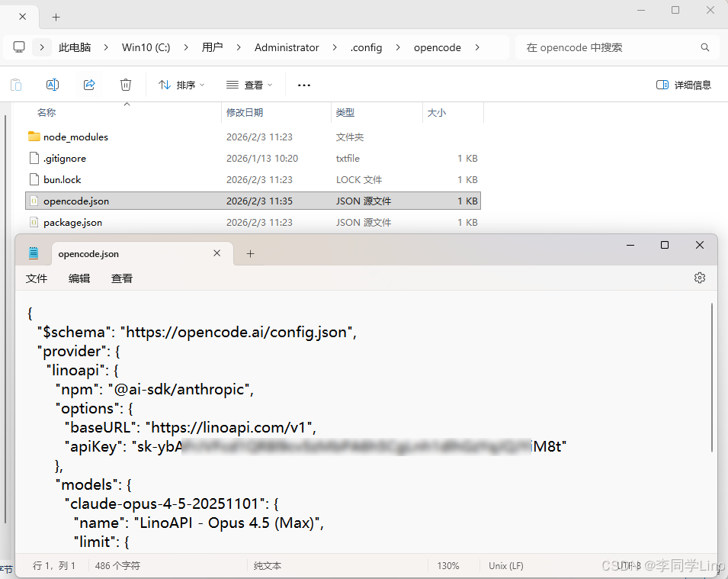Click 纯文本 in Notepad status bar
This screenshot has height=579, width=728.
tap(268, 566)
